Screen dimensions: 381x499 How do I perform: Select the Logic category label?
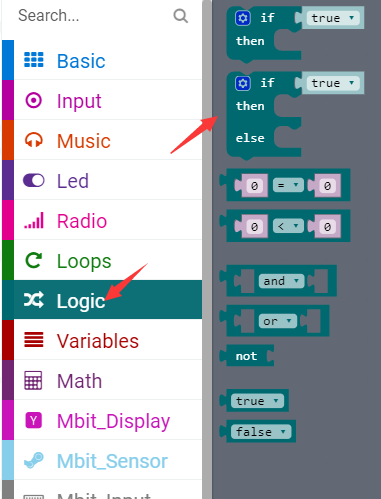(x=81, y=301)
